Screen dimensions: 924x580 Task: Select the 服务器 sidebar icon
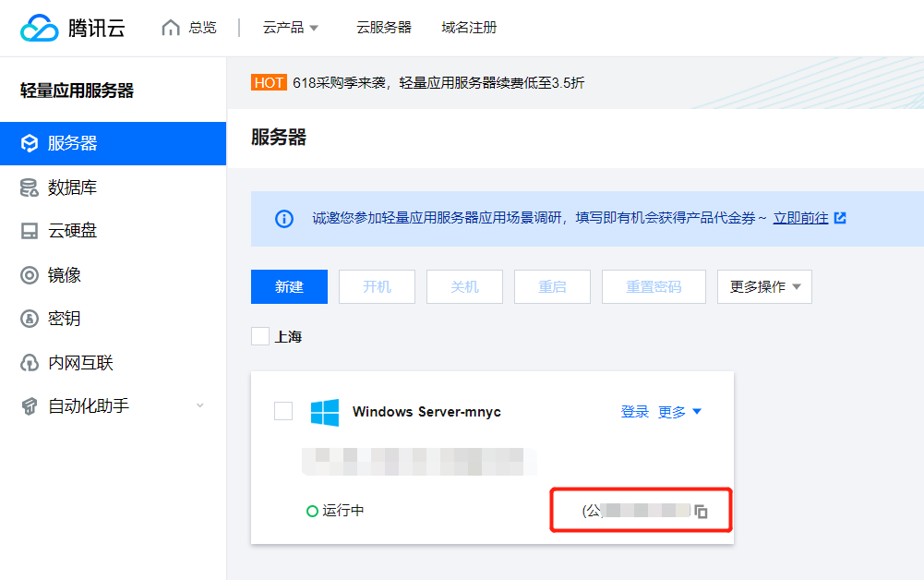[30, 143]
